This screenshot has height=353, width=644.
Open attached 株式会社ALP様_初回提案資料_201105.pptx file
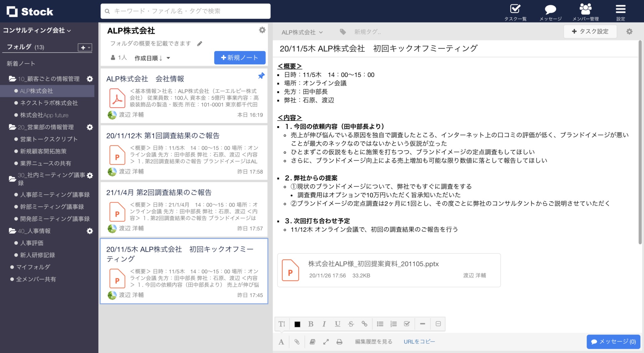pos(389,270)
